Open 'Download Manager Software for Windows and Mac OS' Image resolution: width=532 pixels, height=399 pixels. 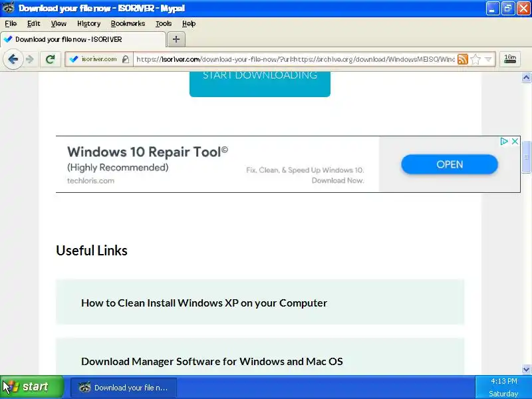212,361
